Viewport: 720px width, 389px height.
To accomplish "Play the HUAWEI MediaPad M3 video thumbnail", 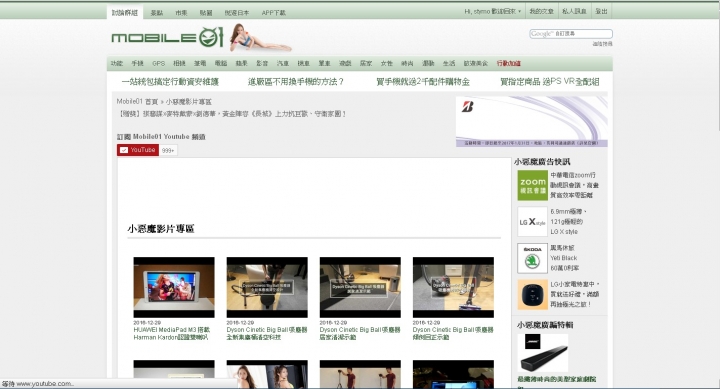I will pyautogui.click(x=174, y=287).
